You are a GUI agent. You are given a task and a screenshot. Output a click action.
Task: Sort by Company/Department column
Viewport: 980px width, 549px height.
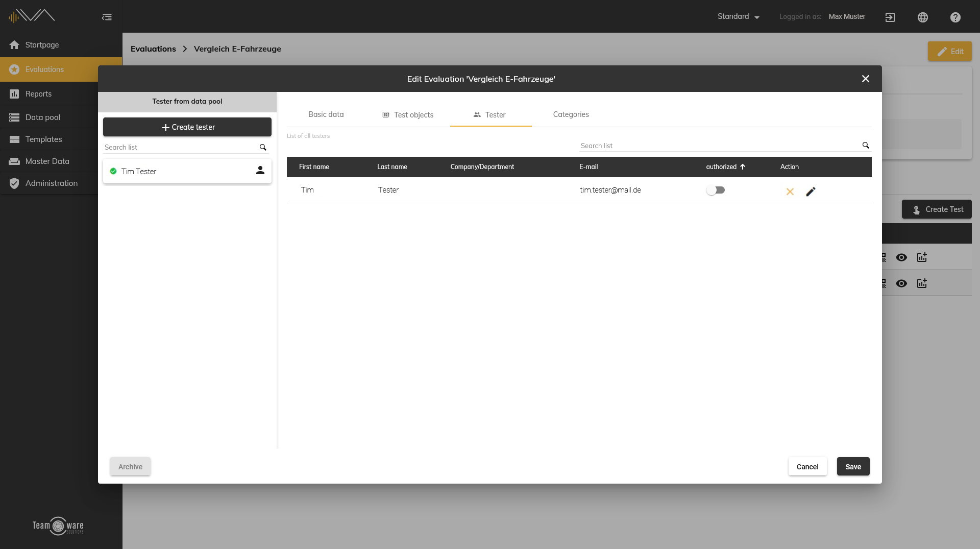[482, 167]
